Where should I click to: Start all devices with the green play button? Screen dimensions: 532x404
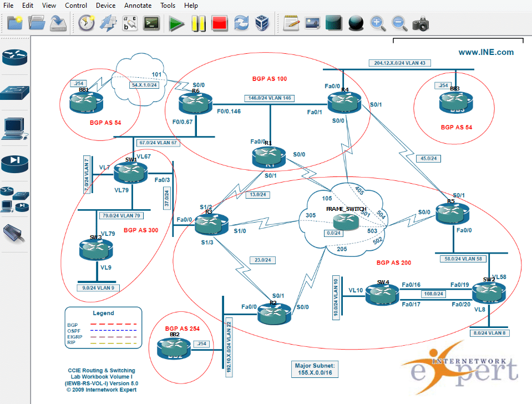point(177,23)
